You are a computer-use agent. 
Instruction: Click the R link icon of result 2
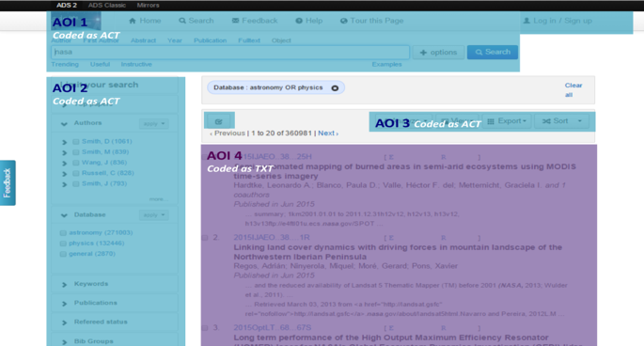click(x=443, y=238)
